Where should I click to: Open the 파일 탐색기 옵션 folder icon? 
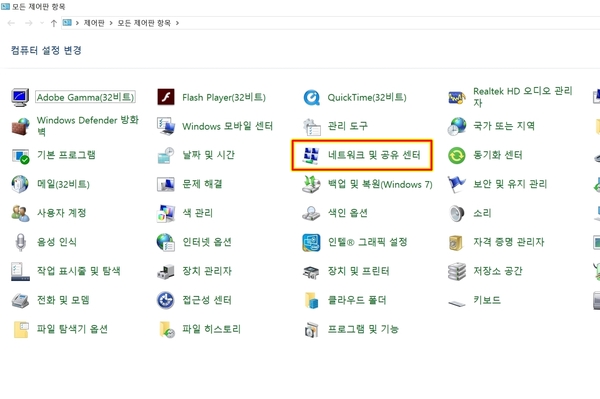(x=21, y=330)
